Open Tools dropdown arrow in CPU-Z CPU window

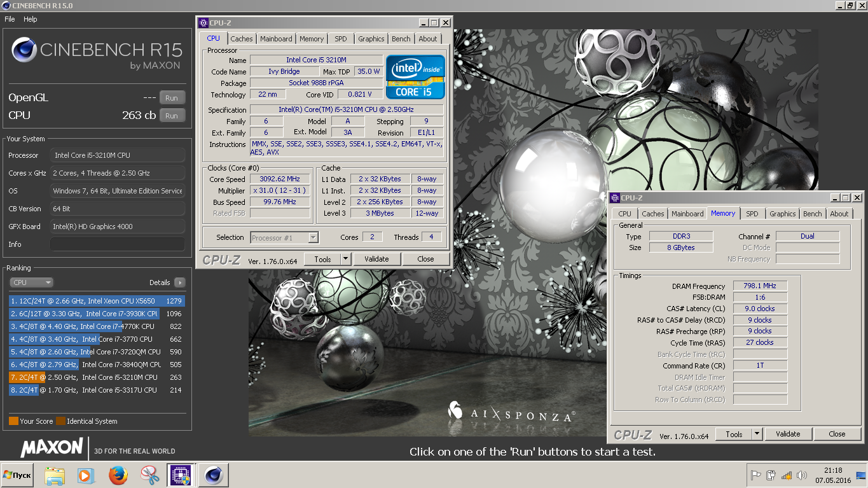pos(346,259)
